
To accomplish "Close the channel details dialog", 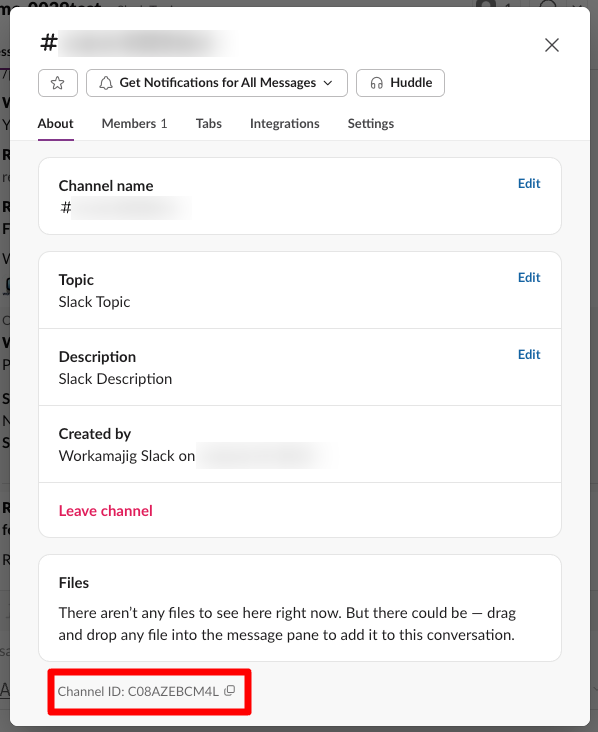I will coord(552,45).
